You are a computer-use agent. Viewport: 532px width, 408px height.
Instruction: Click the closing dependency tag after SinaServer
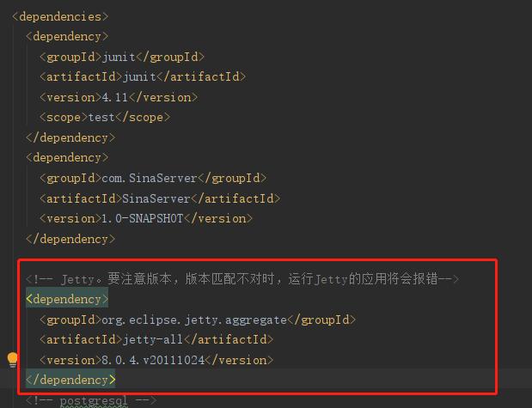(x=70, y=239)
